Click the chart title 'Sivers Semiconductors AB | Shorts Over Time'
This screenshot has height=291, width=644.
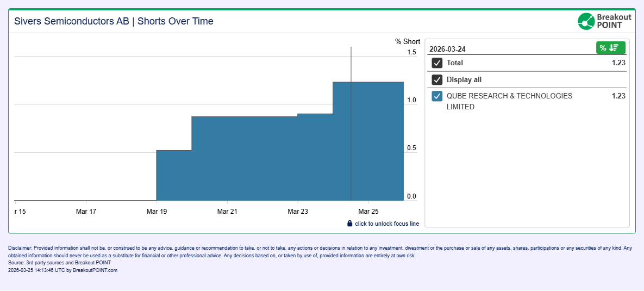pos(114,21)
